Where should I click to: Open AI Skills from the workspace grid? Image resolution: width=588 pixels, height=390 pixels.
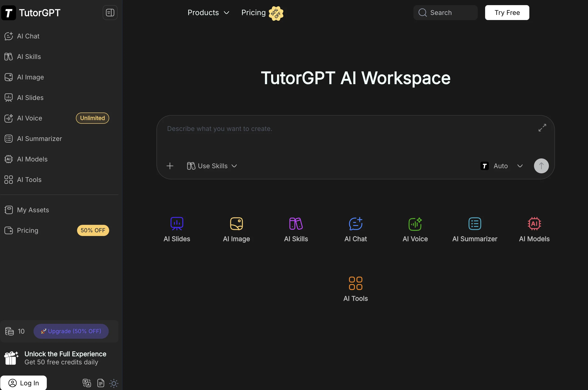pos(296,229)
